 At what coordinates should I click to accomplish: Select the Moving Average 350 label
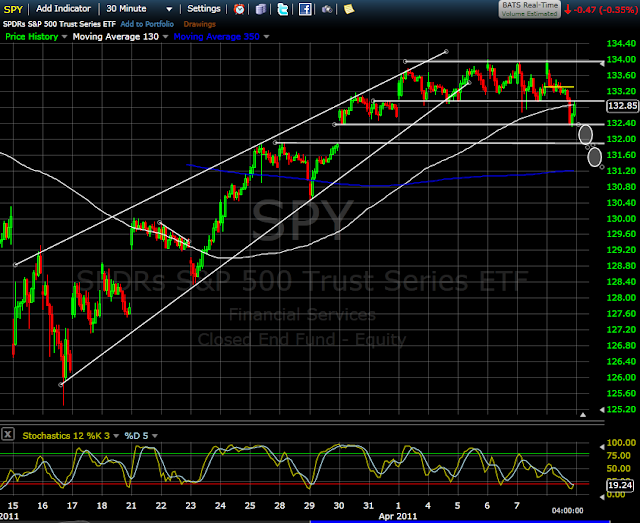pyautogui.click(x=216, y=37)
